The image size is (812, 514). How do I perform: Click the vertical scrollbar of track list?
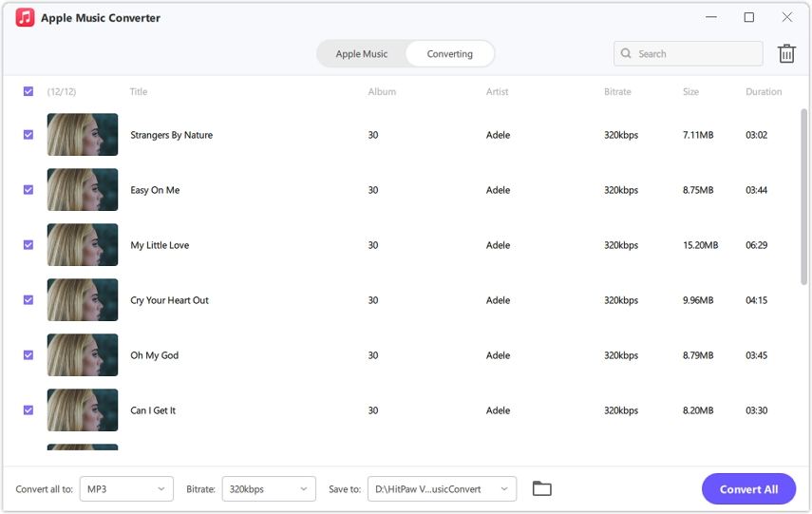tap(803, 197)
